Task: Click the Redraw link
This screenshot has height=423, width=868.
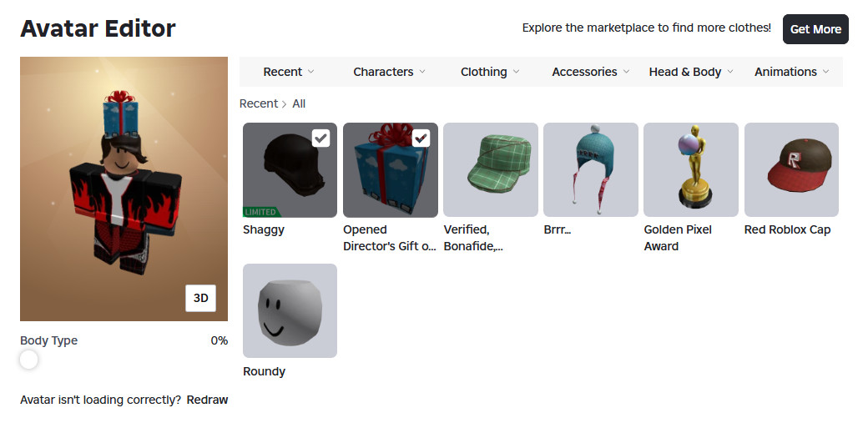Action: pyautogui.click(x=207, y=400)
